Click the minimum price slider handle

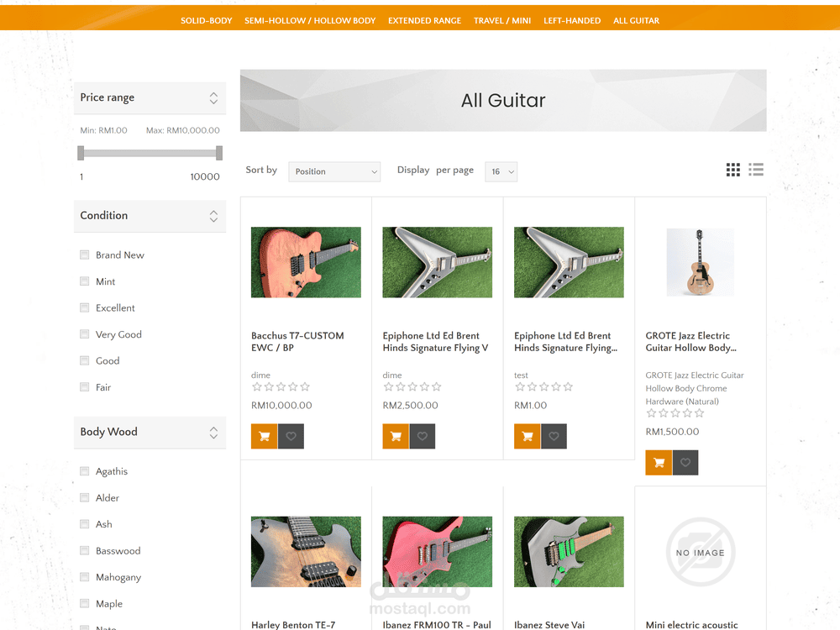81,153
